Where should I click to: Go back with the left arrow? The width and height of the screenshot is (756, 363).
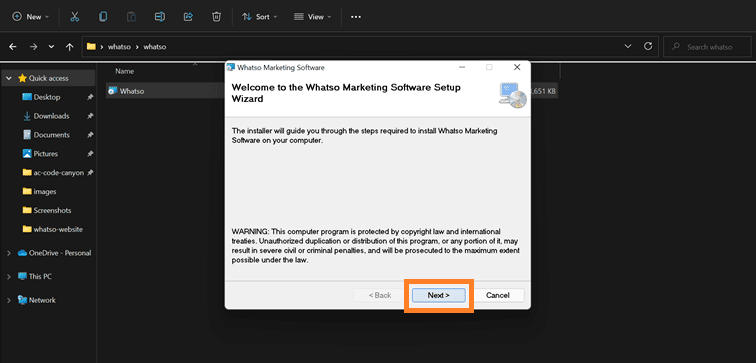click(x=13, y=47)
